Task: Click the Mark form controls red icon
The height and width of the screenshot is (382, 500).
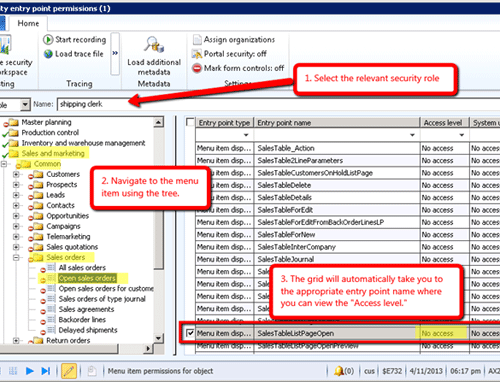Action: (x=197, y=68)
